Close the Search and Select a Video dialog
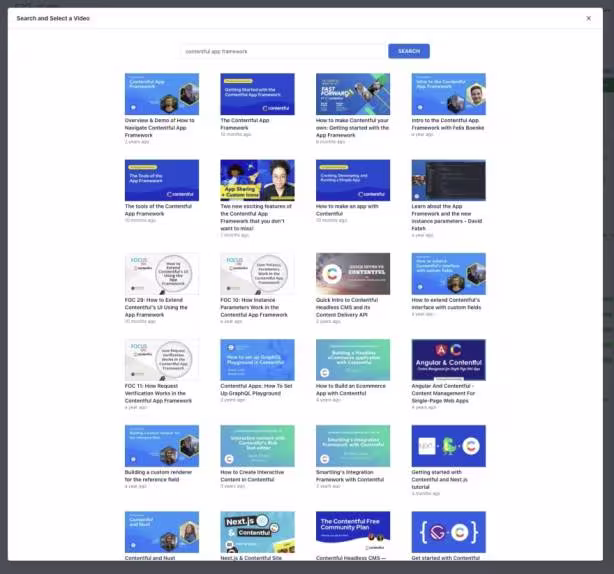This screenshot has height=574, width=614. pos(588,18)
